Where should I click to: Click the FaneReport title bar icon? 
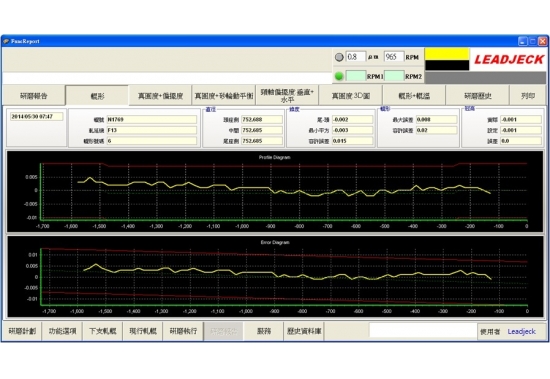pyautogui.click(x=6, y=41)
